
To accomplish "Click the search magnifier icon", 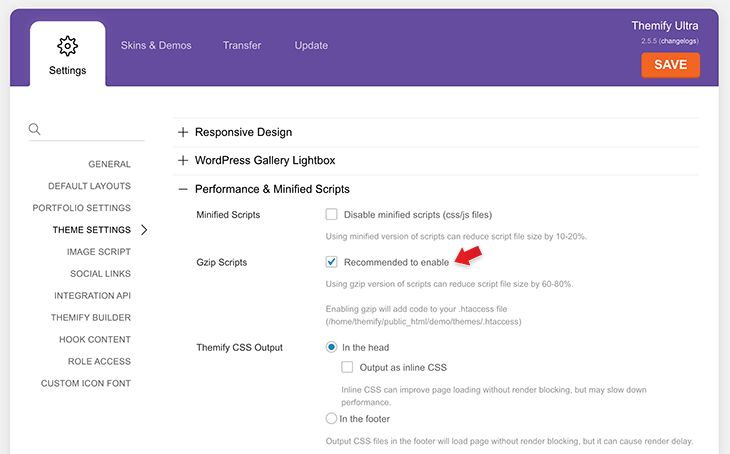I will (x=34, y=129).
